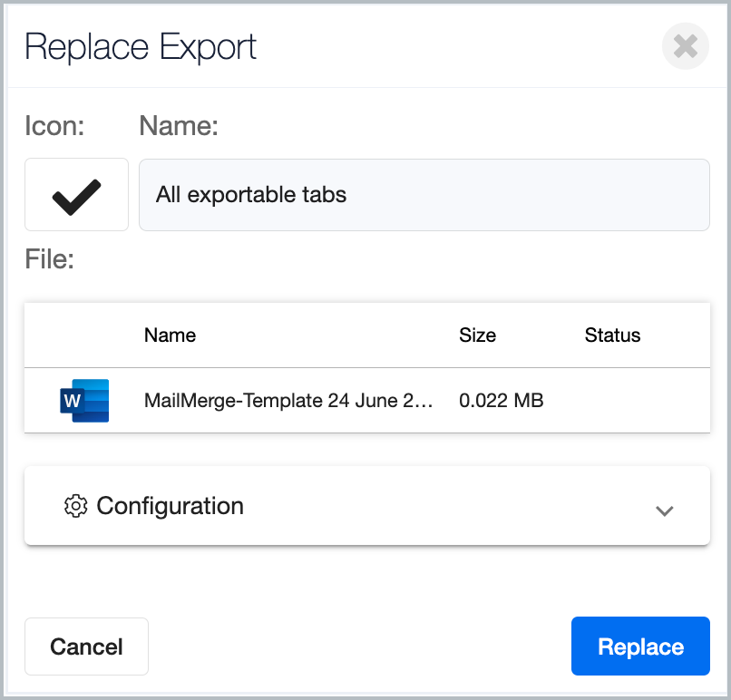Viewport: 731px width, 700px height.
Task: Click the Cancel button
Action: (x=87, y=647)
